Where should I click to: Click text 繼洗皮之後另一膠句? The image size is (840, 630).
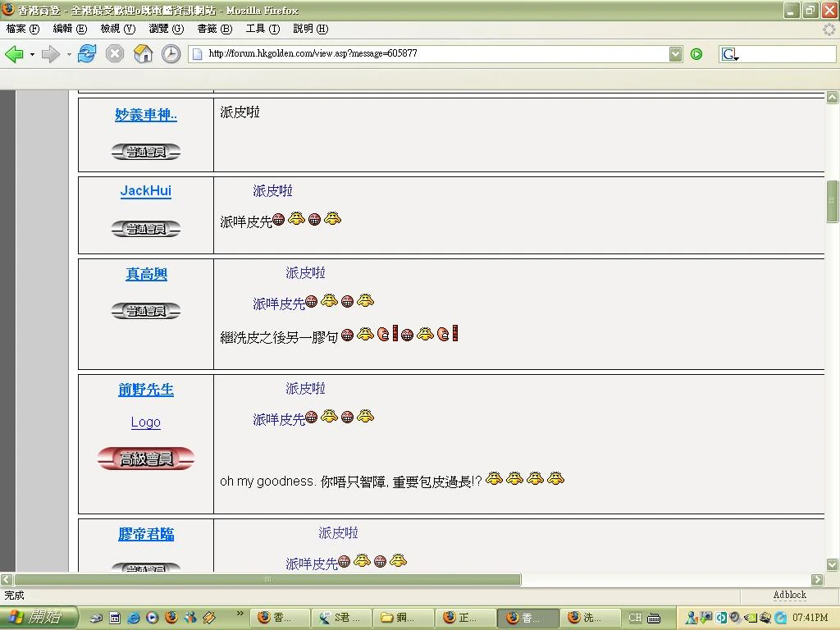(x=279, y=337)
